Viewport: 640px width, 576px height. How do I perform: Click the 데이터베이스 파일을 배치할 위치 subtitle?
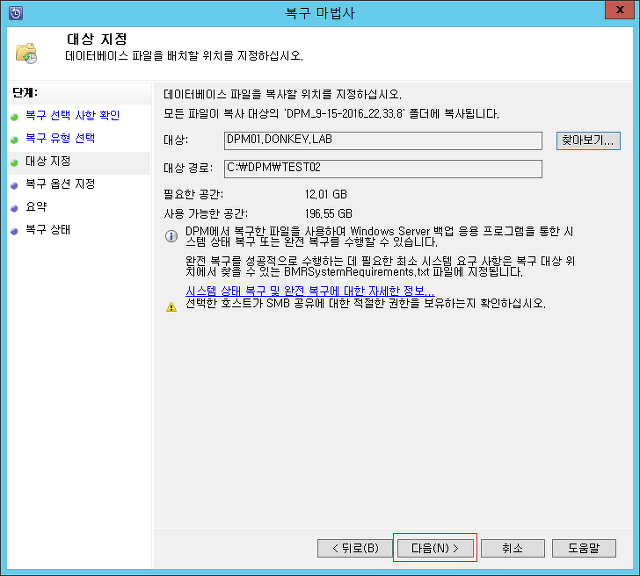(x=184, y=56)
